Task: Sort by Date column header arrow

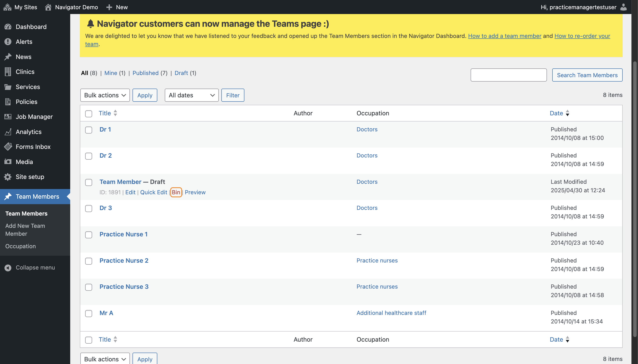Action: (567, 113)
